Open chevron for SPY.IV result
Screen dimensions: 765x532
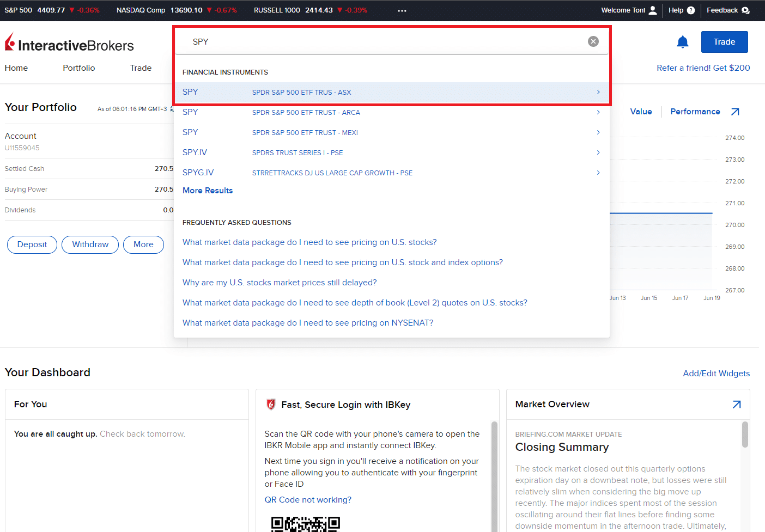598,152
